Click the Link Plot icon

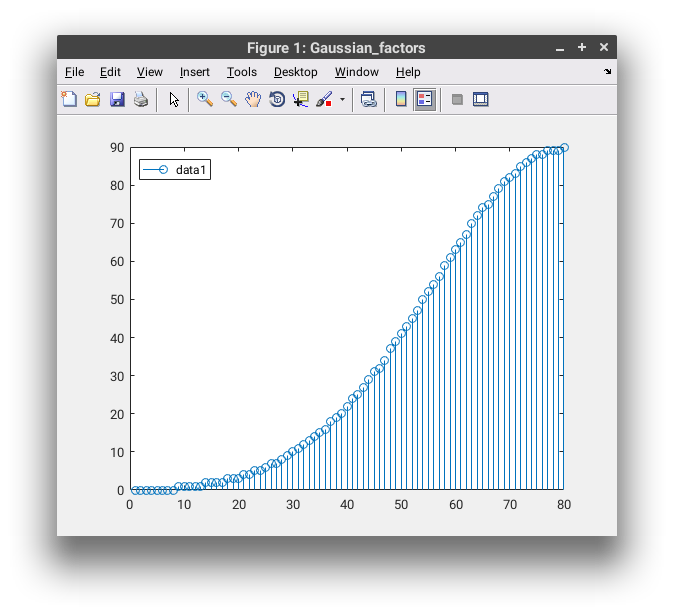tap(368, 99)
